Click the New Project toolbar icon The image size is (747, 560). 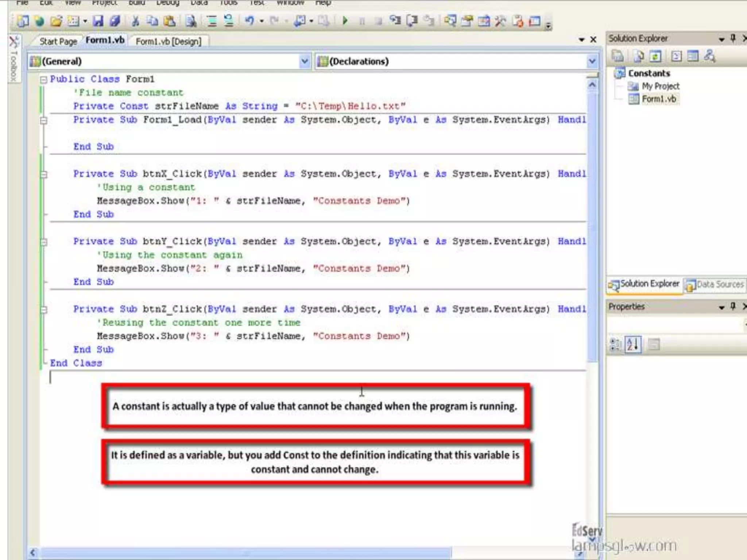pyautogui.click(x=23, y=21)
